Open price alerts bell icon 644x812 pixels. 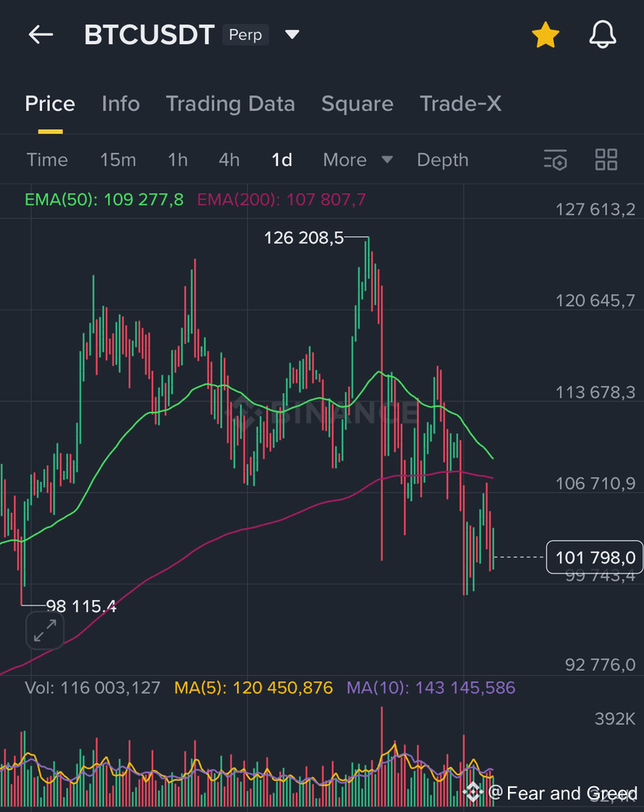603,35
